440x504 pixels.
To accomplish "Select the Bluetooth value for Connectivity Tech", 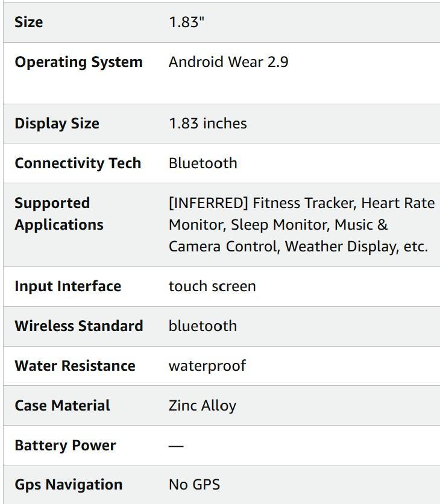I will coord(203,163).
